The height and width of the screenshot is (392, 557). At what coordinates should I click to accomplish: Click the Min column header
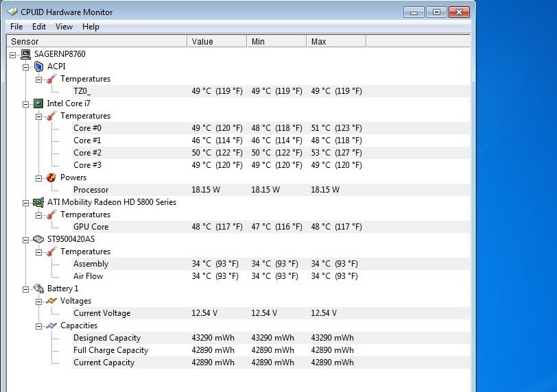[x=276, y=42]
